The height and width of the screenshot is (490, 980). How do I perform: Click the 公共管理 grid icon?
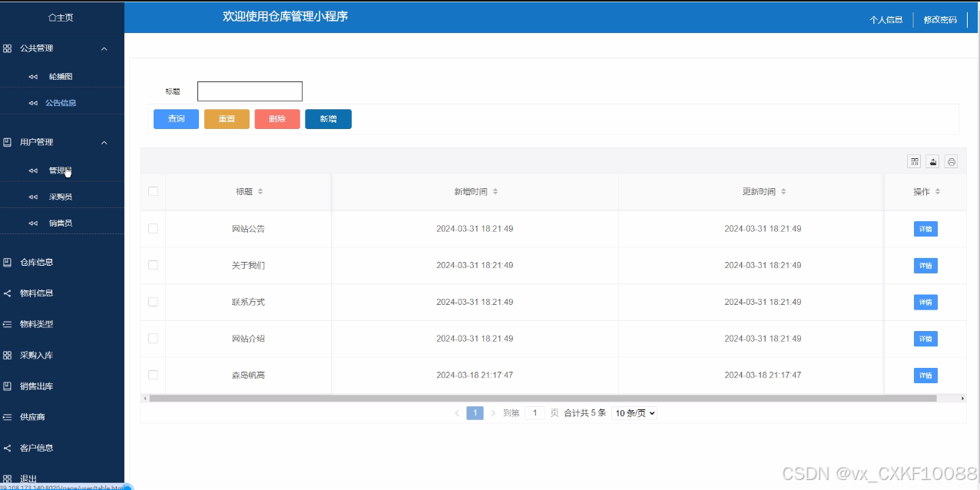[x=7, y=48]
